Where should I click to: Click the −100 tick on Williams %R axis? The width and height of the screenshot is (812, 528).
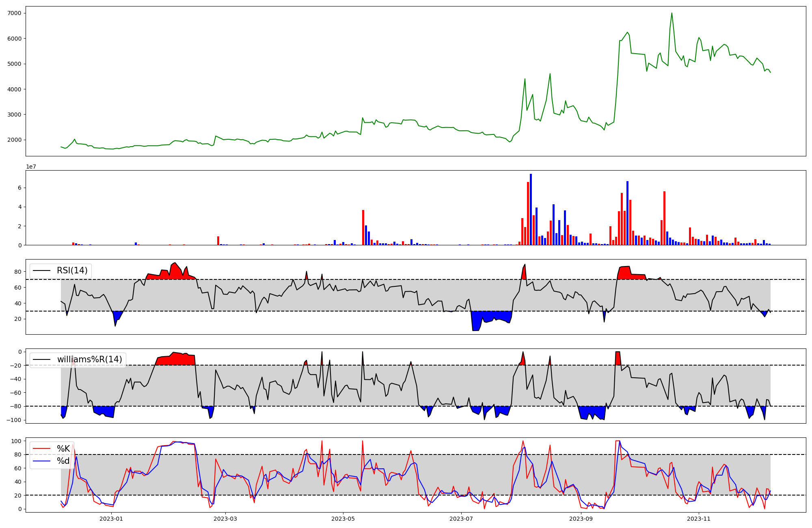(x=14, y=420)
